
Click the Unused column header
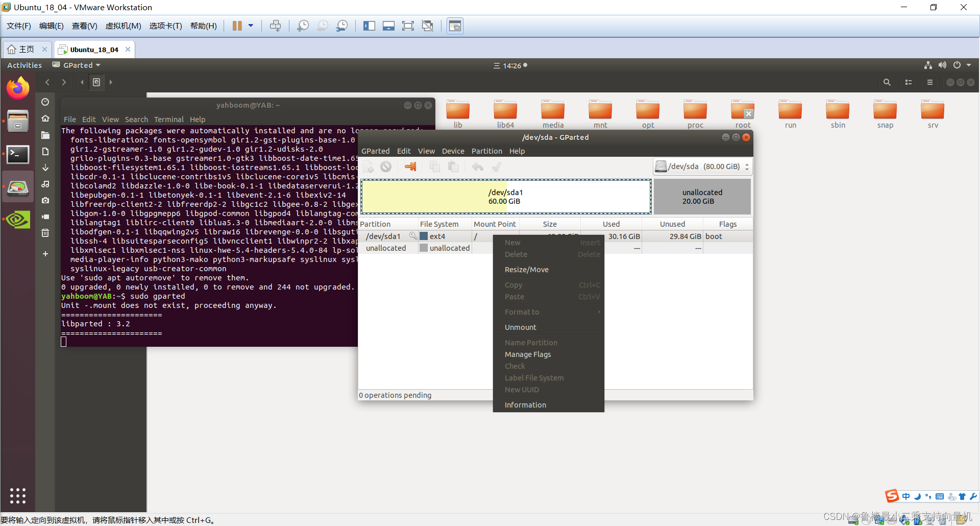(x=672, y=224)
